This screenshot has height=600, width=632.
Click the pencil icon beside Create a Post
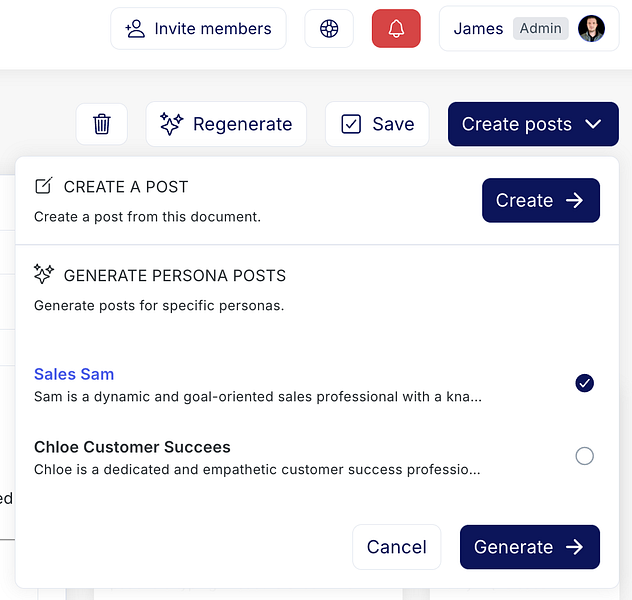(44, 186)
